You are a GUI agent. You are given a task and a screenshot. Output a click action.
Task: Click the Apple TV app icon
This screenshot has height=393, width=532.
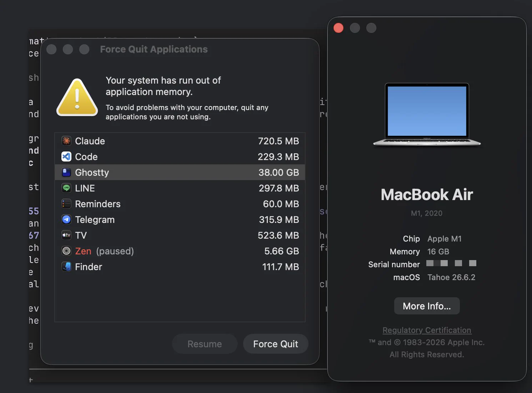point(66,235)
